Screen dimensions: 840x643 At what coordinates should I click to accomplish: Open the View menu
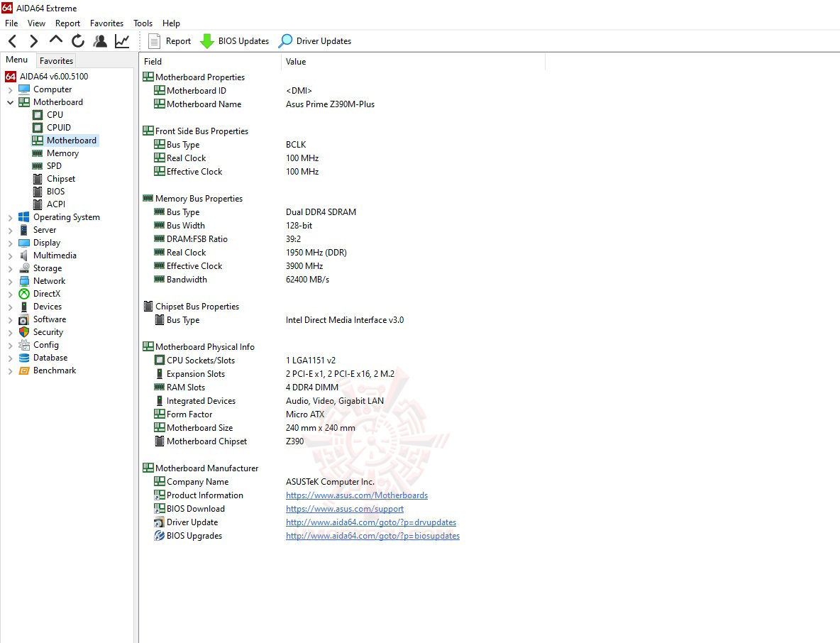pyautogui.click(x=36, y=23)
